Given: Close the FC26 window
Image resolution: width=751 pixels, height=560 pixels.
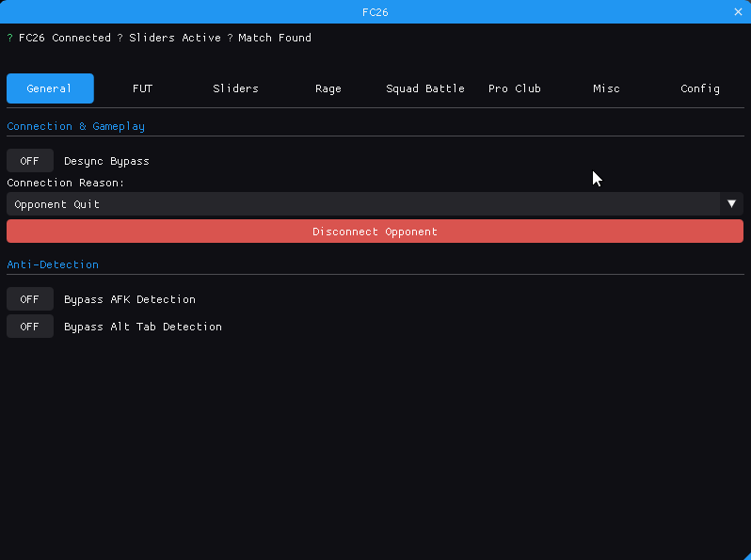Looking at the screenshot, I should [x=738, y=12].
